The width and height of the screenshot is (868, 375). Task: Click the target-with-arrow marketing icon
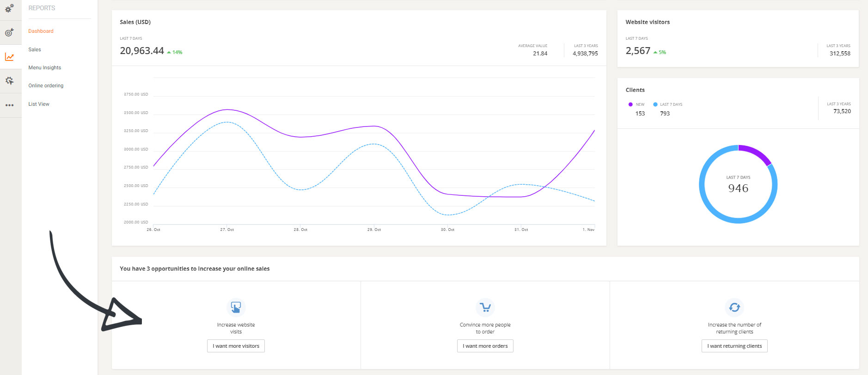(x=9, y=32)
